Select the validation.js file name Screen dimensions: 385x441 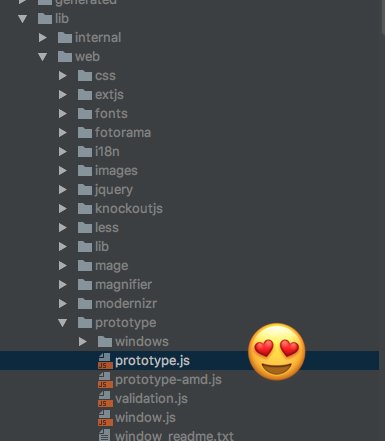pos(151,399)
